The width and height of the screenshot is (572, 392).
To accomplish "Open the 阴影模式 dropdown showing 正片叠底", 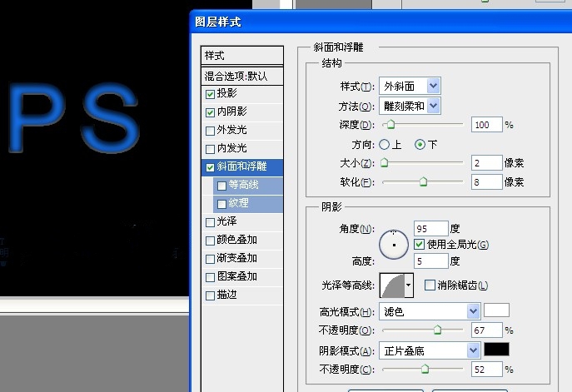I will (x=430, y=350).
